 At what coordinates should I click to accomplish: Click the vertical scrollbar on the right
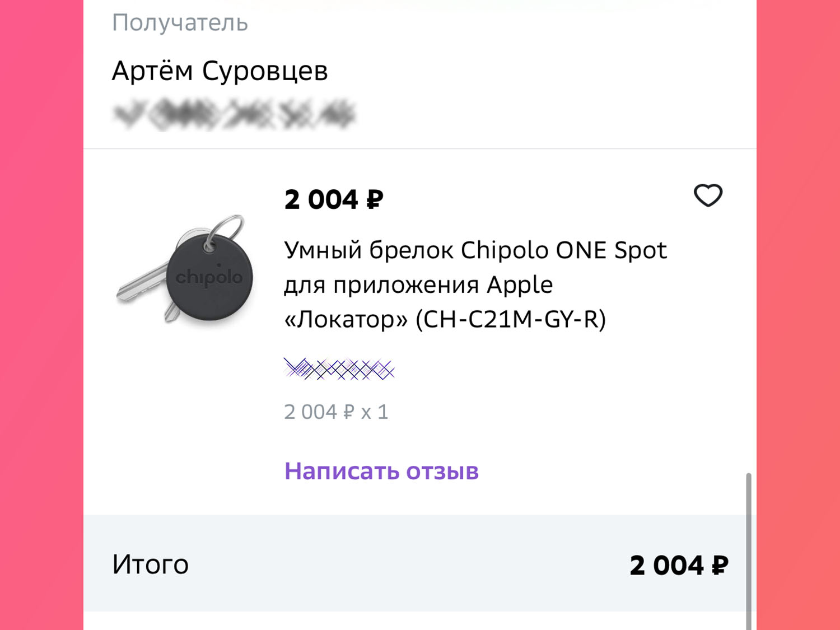pyautogui.click(x=748, y=549)
